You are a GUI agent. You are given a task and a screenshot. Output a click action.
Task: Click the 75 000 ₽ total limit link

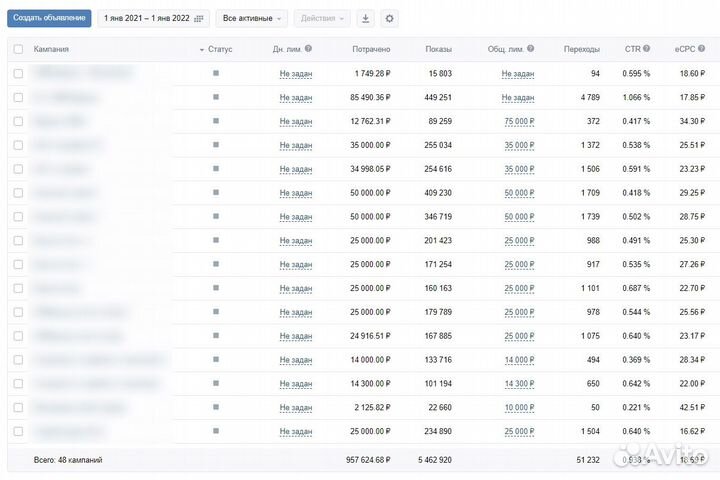pyautogui.click(x=518, y=121)
